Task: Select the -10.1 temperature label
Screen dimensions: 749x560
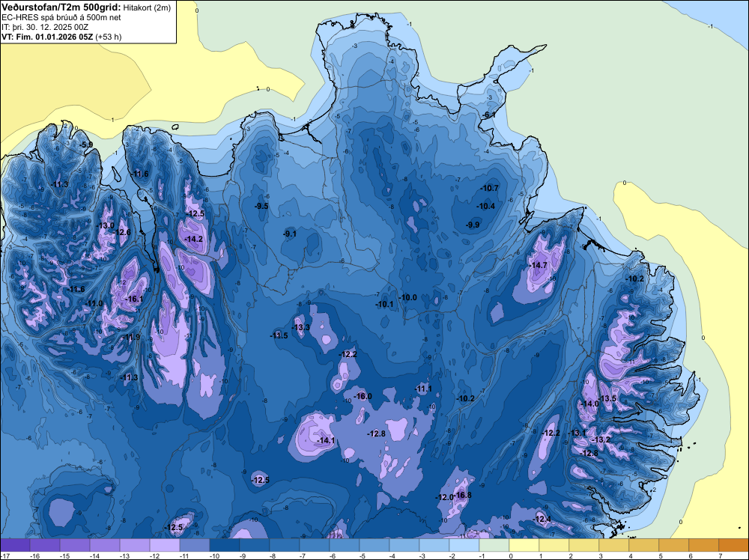Action: point(384,304)
